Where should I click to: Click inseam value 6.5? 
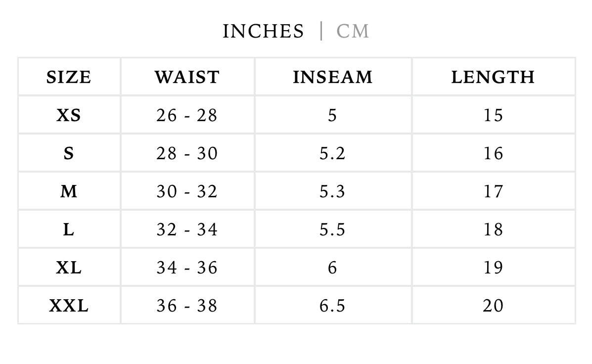click(332, 306)
